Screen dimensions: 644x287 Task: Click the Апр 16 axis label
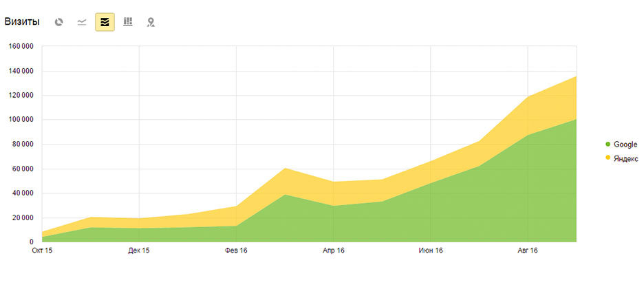(x=333, y=251)
